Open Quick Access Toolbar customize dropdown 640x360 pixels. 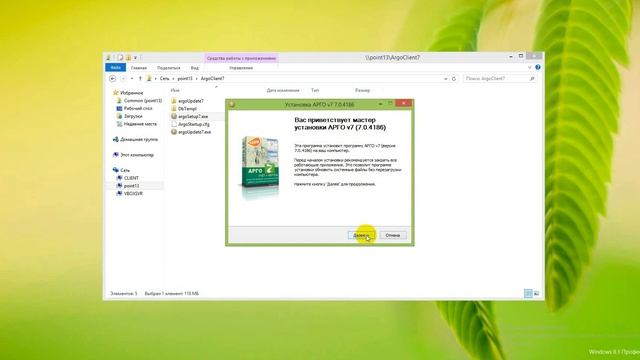(x=136, y=58)
